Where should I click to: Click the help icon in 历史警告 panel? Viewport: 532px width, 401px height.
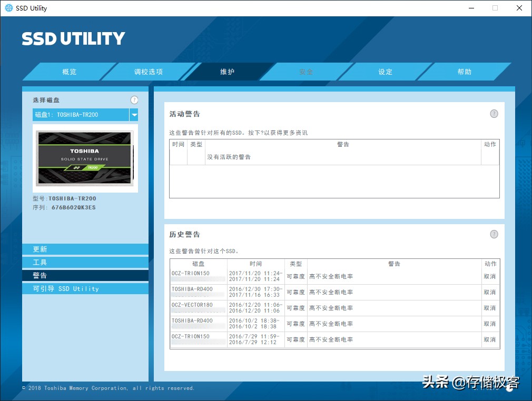coord(494,234)
